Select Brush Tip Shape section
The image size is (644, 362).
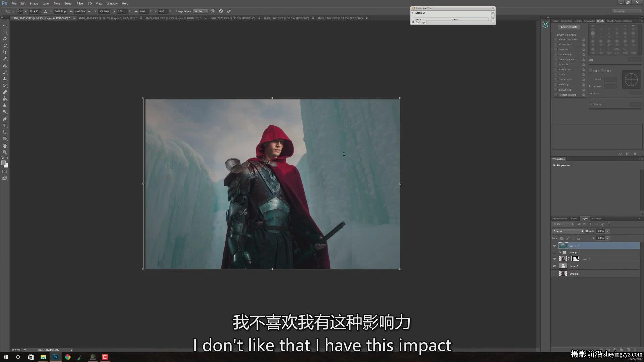click(x=569, y=35)
